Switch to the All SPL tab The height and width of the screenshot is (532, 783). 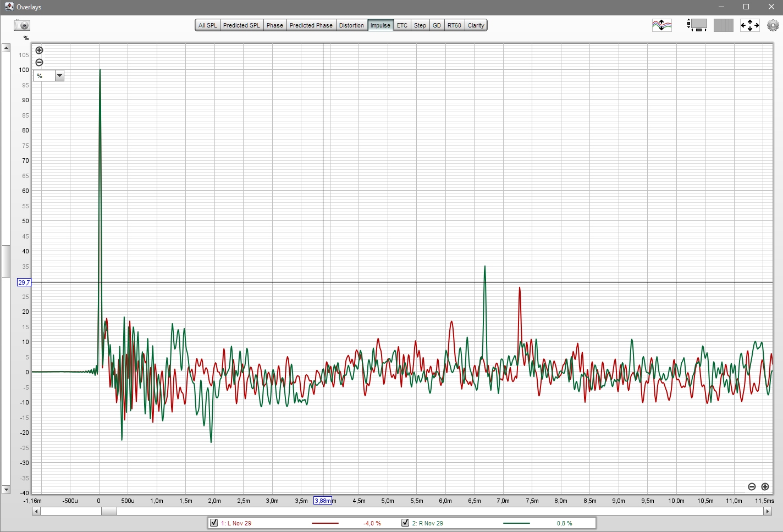(208, 25)
